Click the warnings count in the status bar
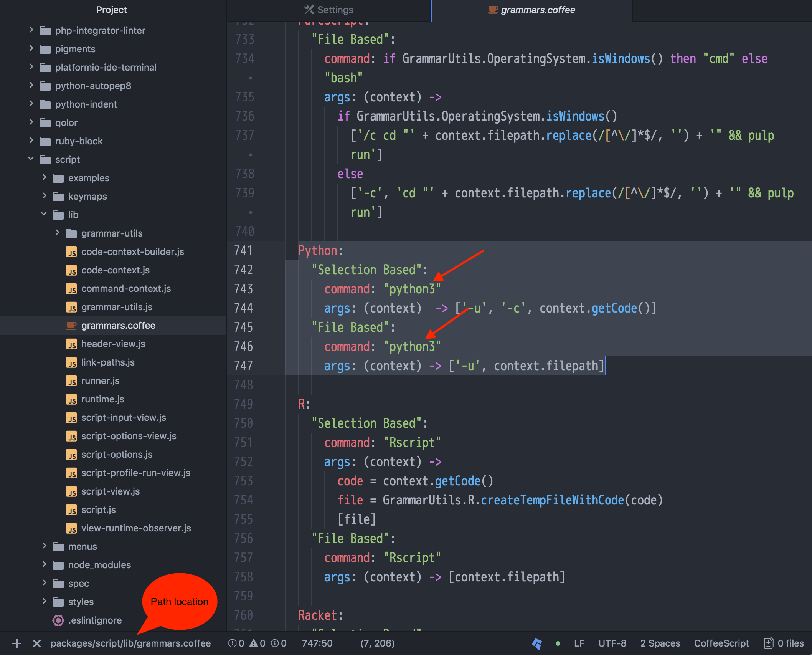Image resolution: width=812 pixels, height=655 pixels. point(257,643)
